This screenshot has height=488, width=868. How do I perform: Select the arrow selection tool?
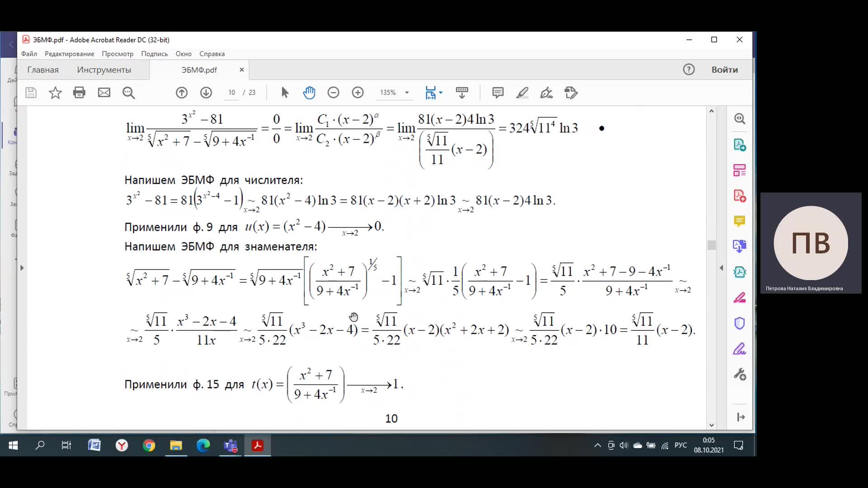[285, 93]
